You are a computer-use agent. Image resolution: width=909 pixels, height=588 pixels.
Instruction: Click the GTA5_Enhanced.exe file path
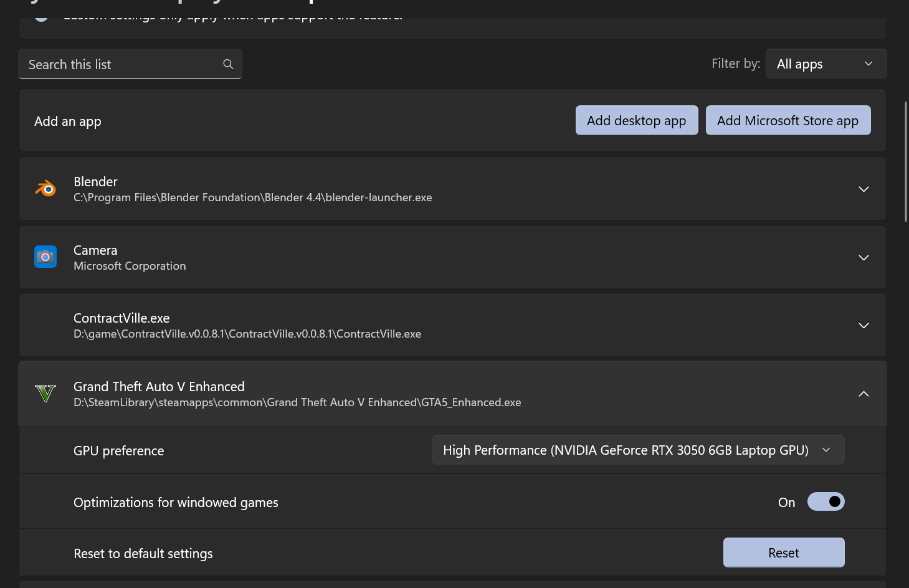point(297,402)
